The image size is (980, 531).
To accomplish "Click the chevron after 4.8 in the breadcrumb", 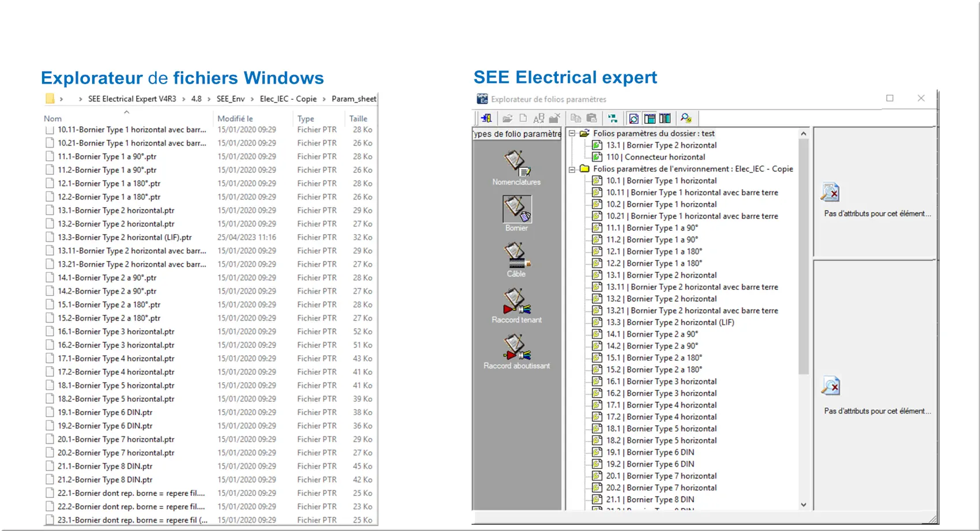I will (x=209, y=99).
